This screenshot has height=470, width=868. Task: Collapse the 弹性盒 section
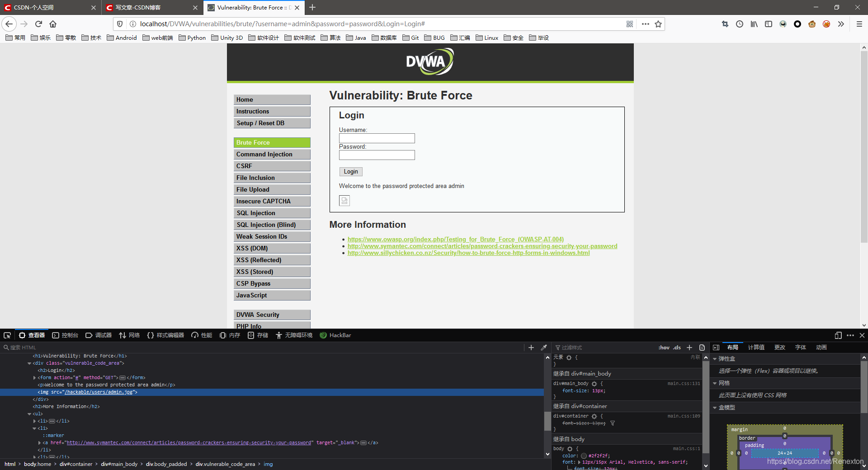pyautogui.click(x=715, y=359)
